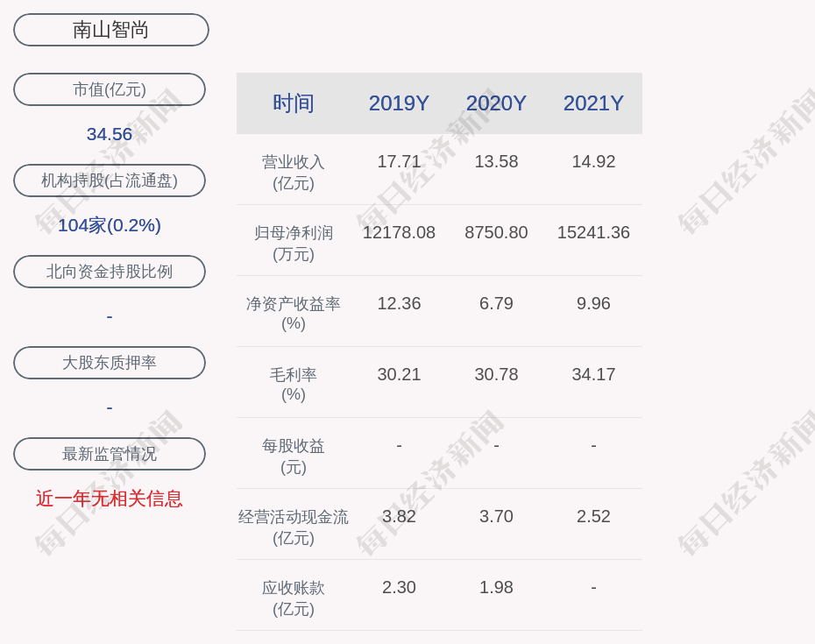
Task: Select the 北向资金持股比例 label pill
Action: click(x=110, y=272)
